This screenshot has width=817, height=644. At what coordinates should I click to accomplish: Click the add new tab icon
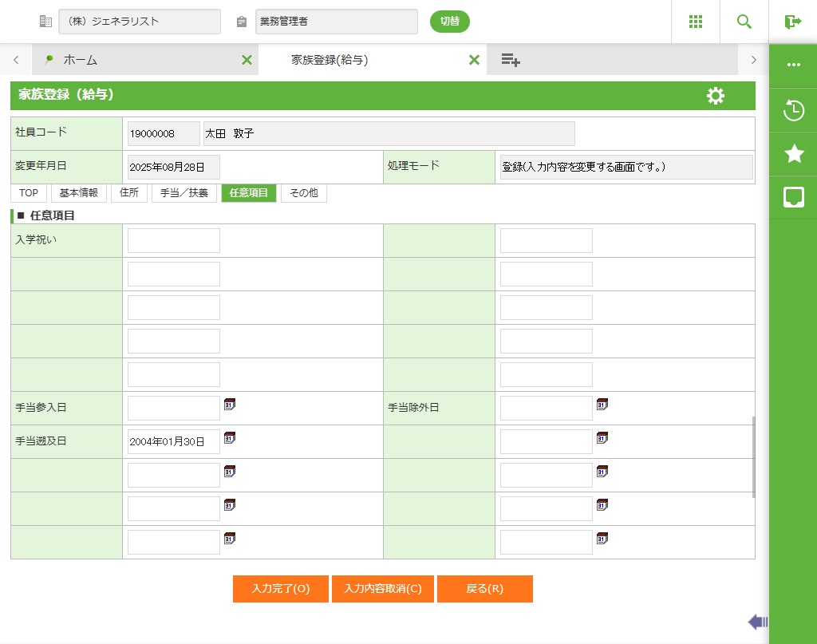(511, 60)
